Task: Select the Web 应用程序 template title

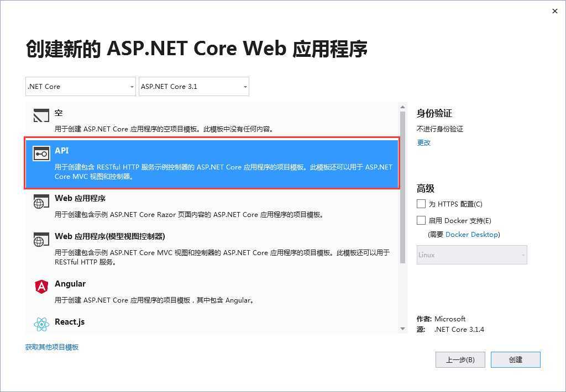Action: pyautogui.click(x=80, y=198)
